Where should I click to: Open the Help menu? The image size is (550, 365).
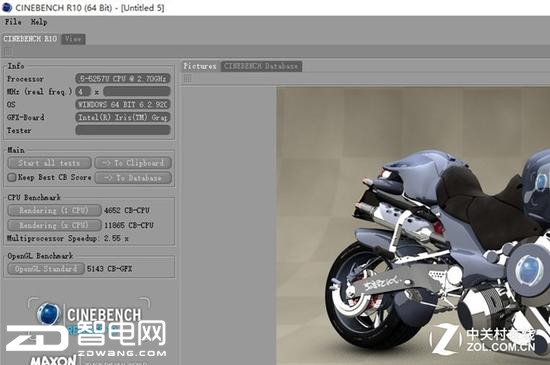(x=39, y=22)
